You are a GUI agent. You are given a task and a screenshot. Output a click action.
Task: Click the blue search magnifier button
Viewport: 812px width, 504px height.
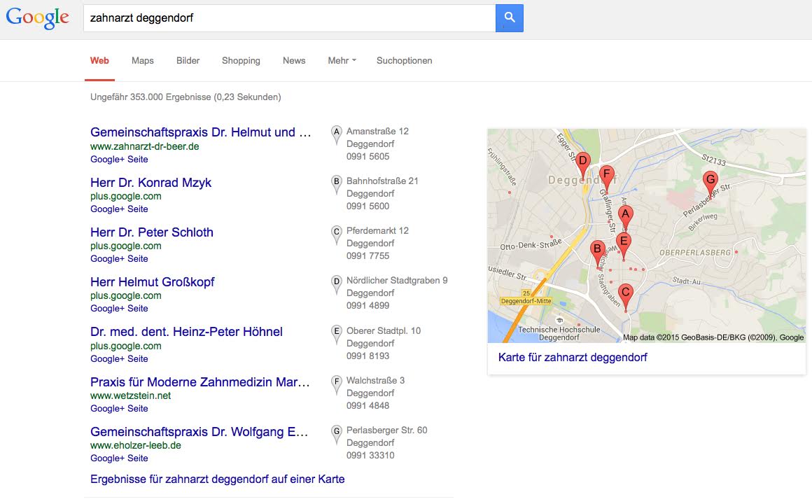509,18
